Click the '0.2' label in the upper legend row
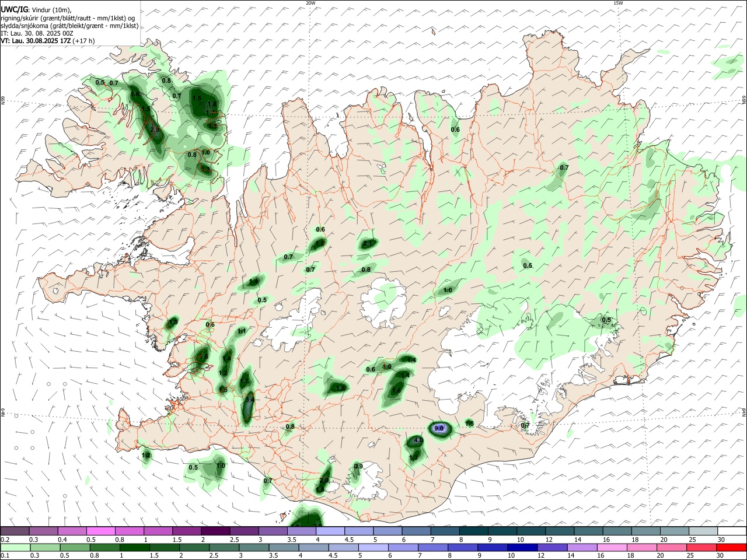This screenshot has width=747, height=560. coord(5,540)
